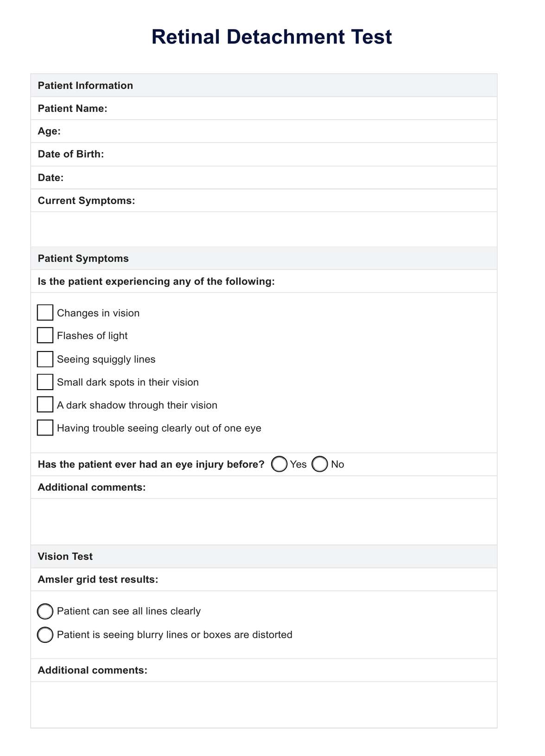Select Yes for prior eye injury
The image size is (545, 756).
tap(279, 464)
